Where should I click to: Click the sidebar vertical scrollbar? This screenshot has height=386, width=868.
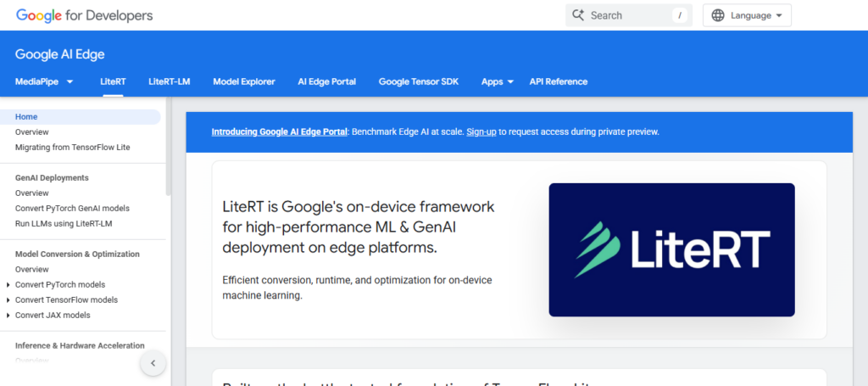tap(169, 147)
